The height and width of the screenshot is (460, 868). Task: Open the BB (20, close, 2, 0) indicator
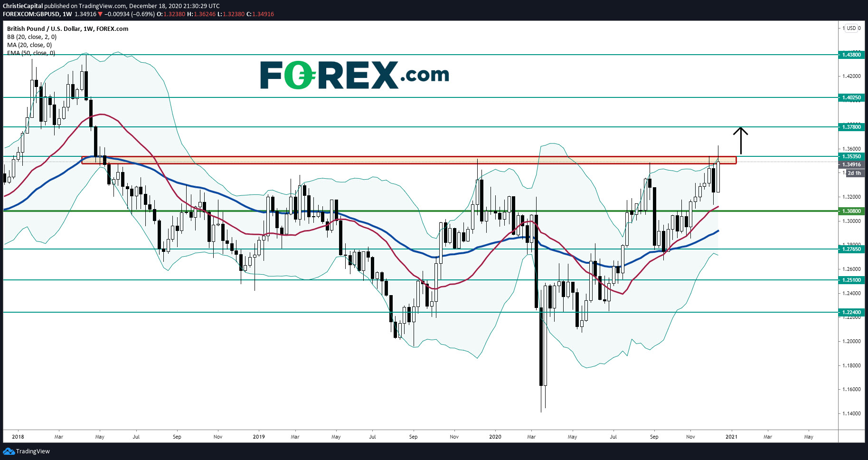tap(32, 37)
